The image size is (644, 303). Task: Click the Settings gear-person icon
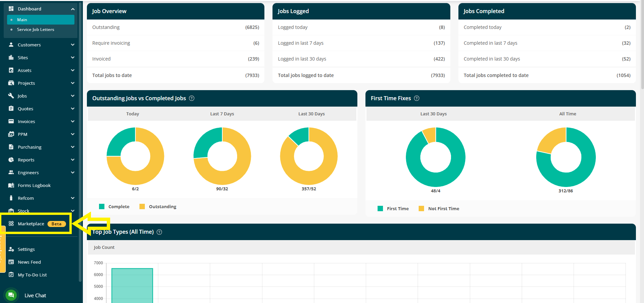point(11,249)
